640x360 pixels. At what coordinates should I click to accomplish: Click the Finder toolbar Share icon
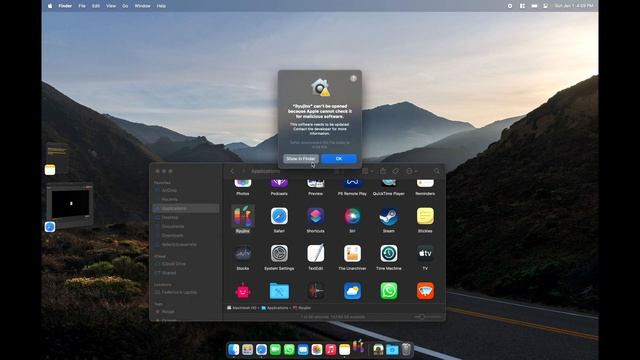(383, 171)
